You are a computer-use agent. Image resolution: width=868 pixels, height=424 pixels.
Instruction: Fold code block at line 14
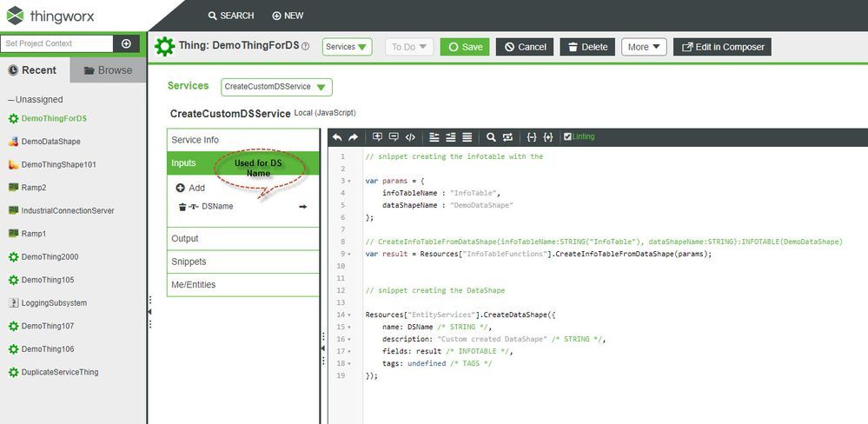(x=351, y=315)
